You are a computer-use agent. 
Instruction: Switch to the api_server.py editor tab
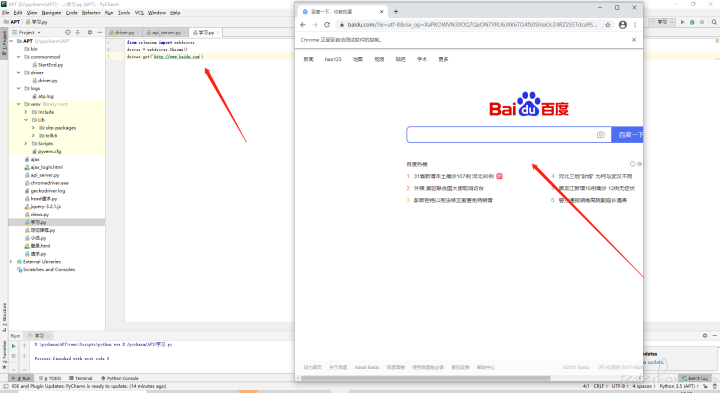pyautogui.click(x=166, y=33)
